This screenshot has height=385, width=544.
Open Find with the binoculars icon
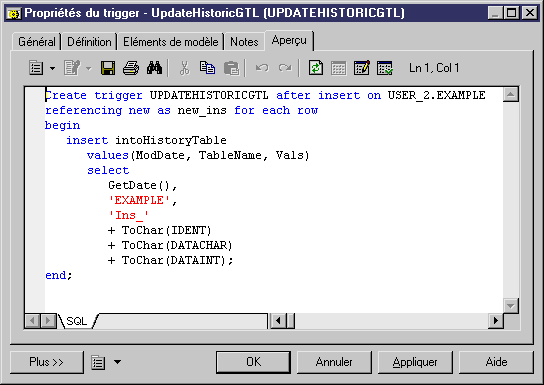pyautogui.click(x=154, y=68)
